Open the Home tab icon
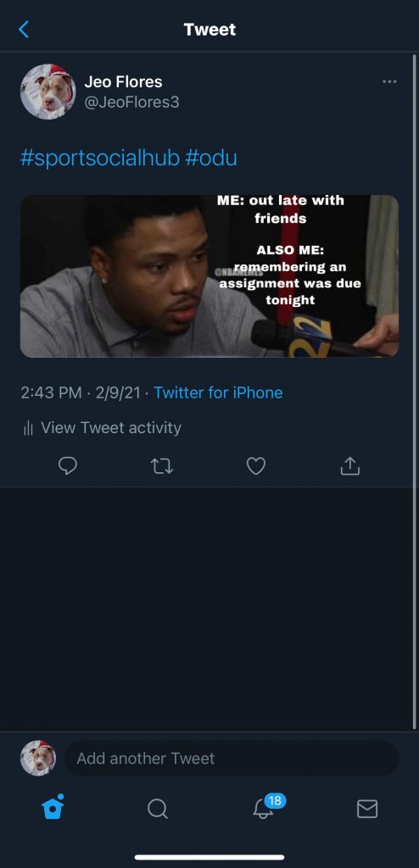 (53, 807)
